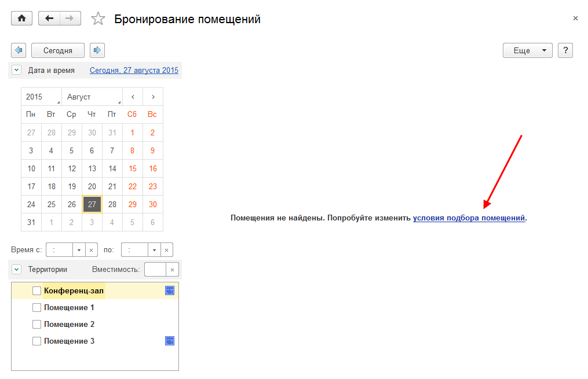
Task: Open the 'по' end time dropdown
Action: (154, 250)
